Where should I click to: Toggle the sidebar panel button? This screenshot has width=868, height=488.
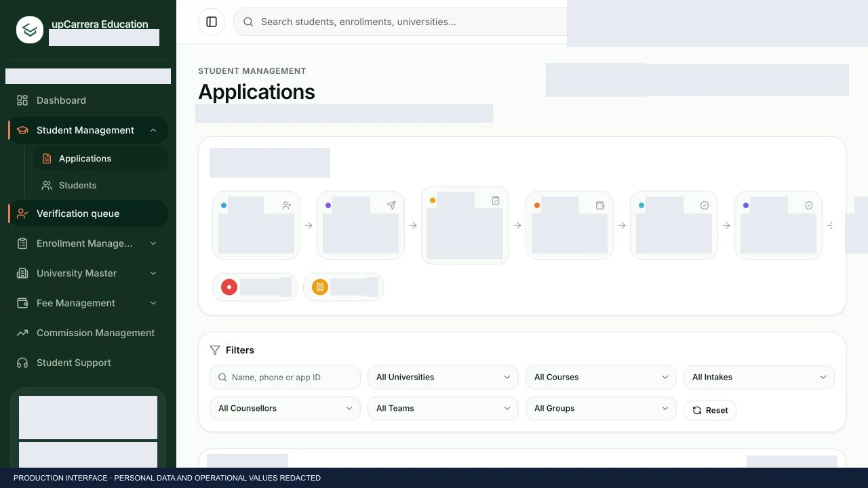click(x=212, y=22)
